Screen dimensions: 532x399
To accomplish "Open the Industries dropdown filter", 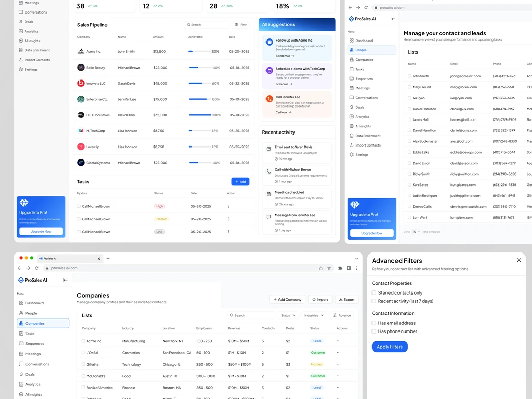I will click(314, 315).
